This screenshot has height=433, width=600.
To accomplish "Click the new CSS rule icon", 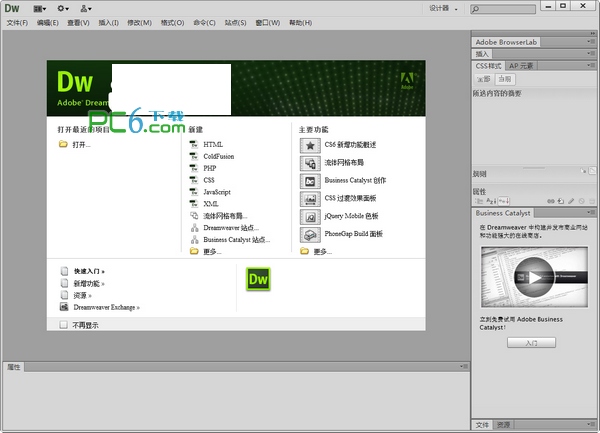I will pyautogui.click(x=560, y=200).
